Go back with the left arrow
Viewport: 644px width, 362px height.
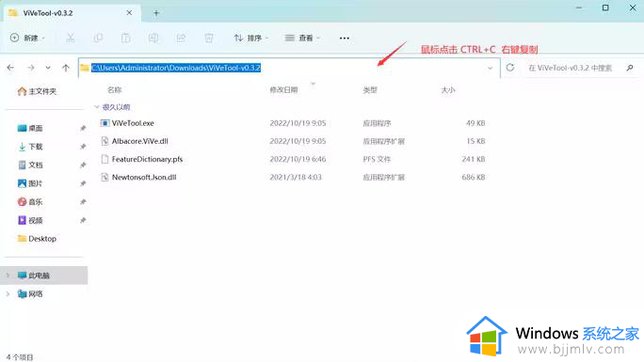coord(10,68)
